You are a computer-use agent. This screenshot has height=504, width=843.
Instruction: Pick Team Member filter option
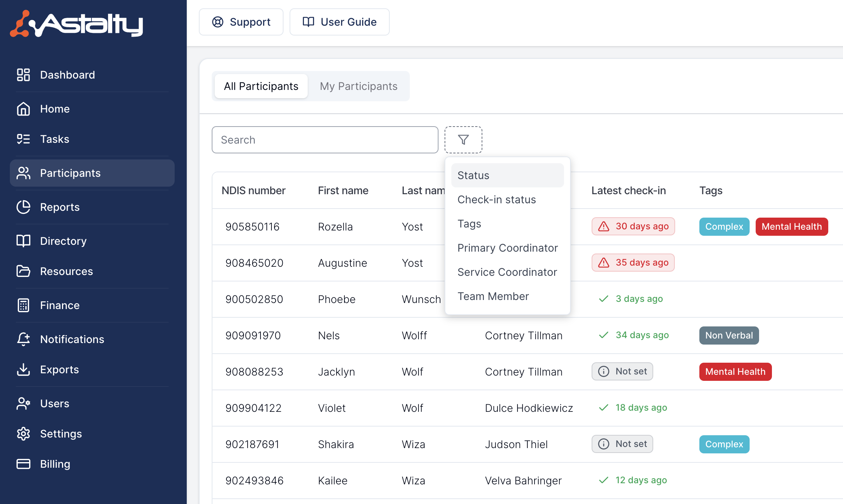click(493, 296)
